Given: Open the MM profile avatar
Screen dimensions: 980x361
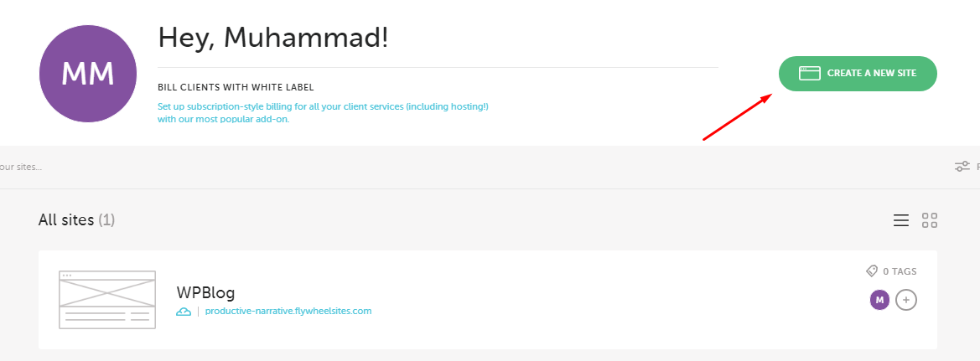Looking at the screenshot, I should coord(88,74).
